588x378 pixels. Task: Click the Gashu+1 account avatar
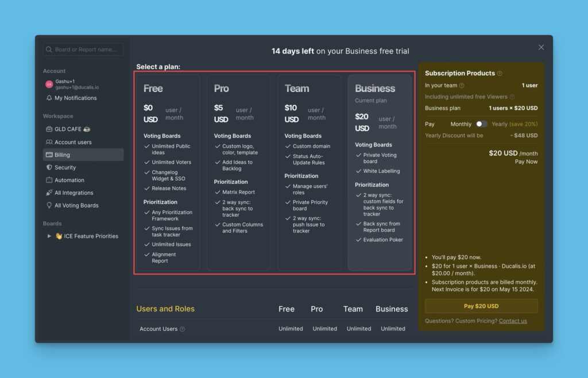tap(49, 84)
